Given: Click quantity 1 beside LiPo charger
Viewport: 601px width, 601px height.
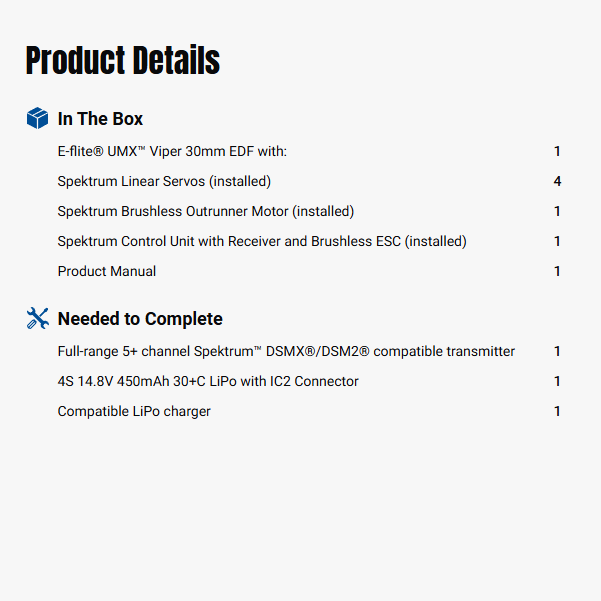Looking at the screenshot, I should point(557,411).
